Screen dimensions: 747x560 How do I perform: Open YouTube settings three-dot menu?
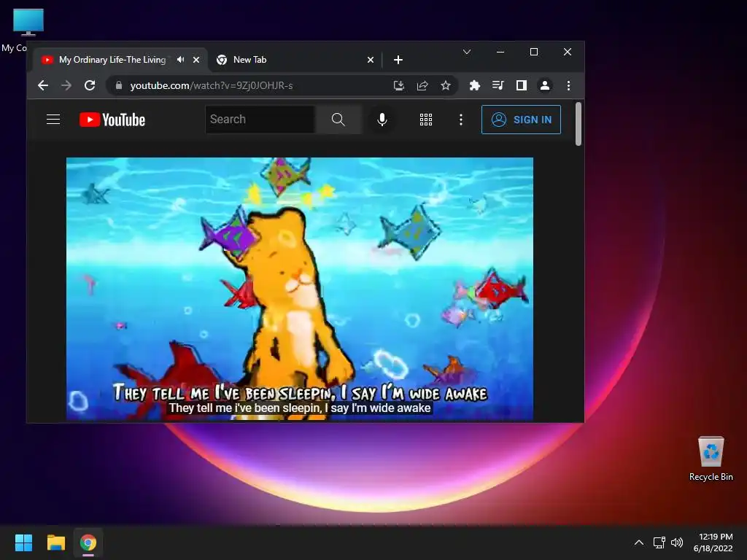pos(461,120)
